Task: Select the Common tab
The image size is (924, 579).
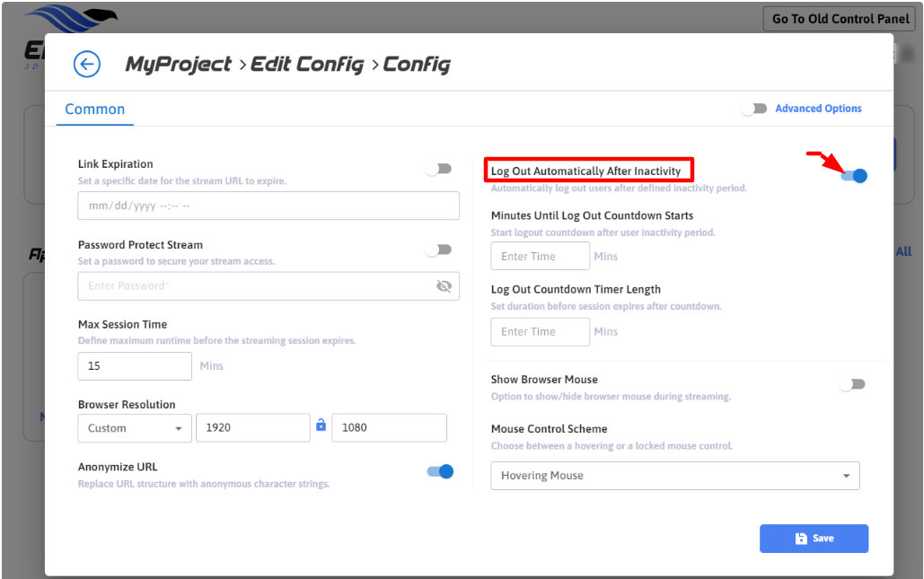Action: [95, 109]
